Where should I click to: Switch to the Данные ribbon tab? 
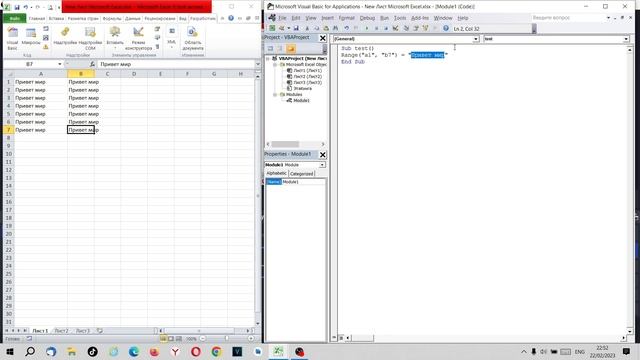click(133, 18)
